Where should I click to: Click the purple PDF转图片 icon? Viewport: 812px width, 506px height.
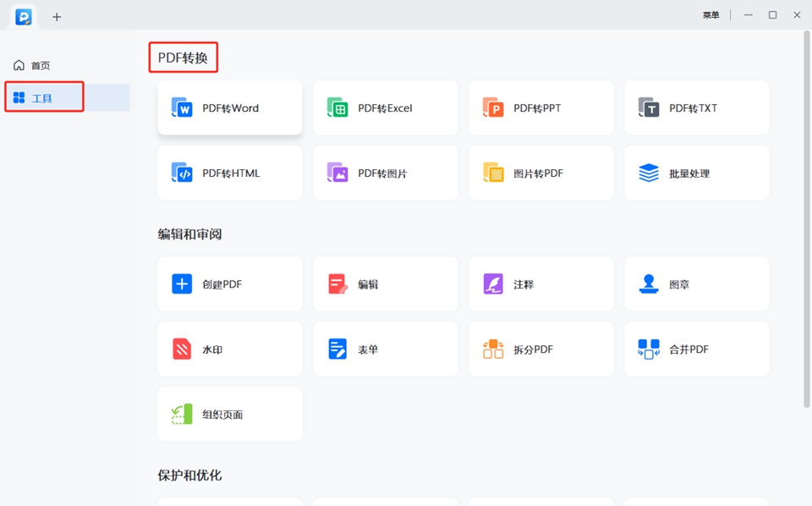[337, 173]
